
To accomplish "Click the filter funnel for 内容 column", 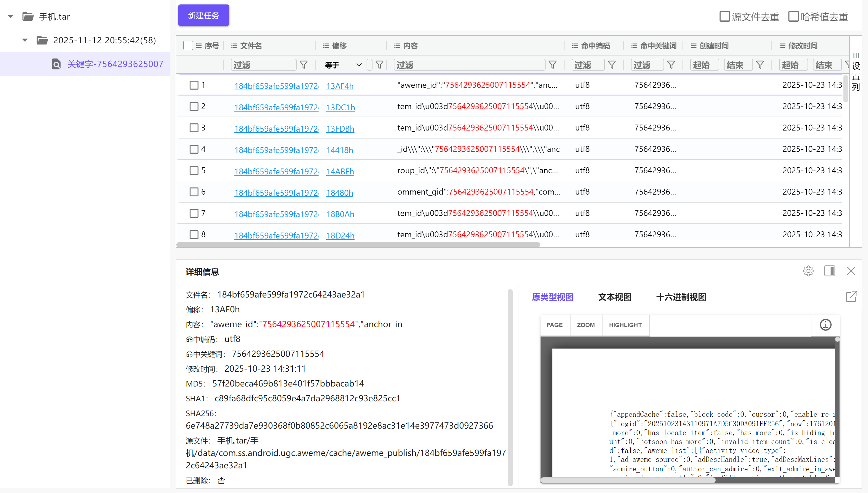I will [552, 65].
